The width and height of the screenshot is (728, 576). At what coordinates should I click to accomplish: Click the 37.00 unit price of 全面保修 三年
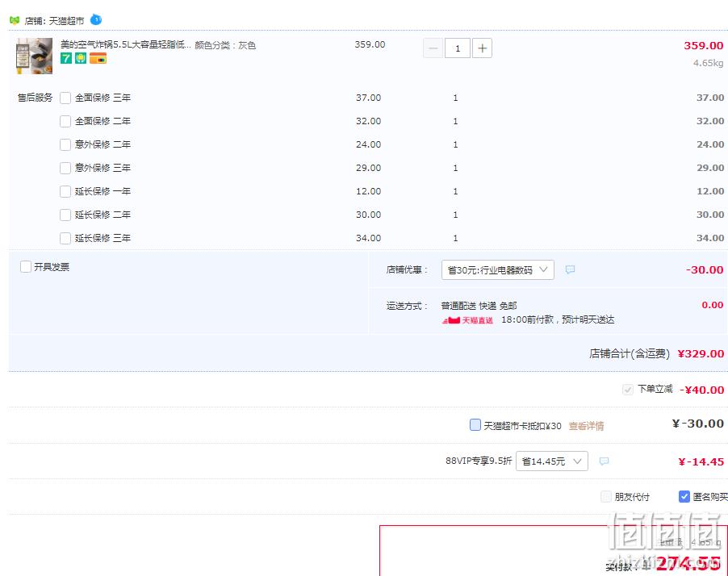click(369, 98)
